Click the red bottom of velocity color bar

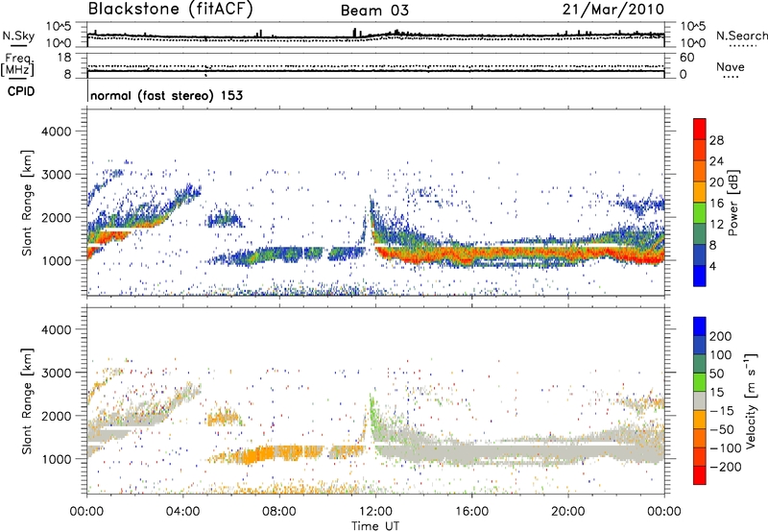(x=700, y=475)
